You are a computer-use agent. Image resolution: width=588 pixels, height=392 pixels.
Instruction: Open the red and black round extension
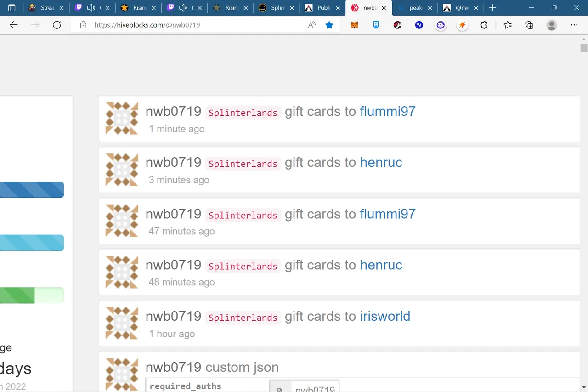397,25
